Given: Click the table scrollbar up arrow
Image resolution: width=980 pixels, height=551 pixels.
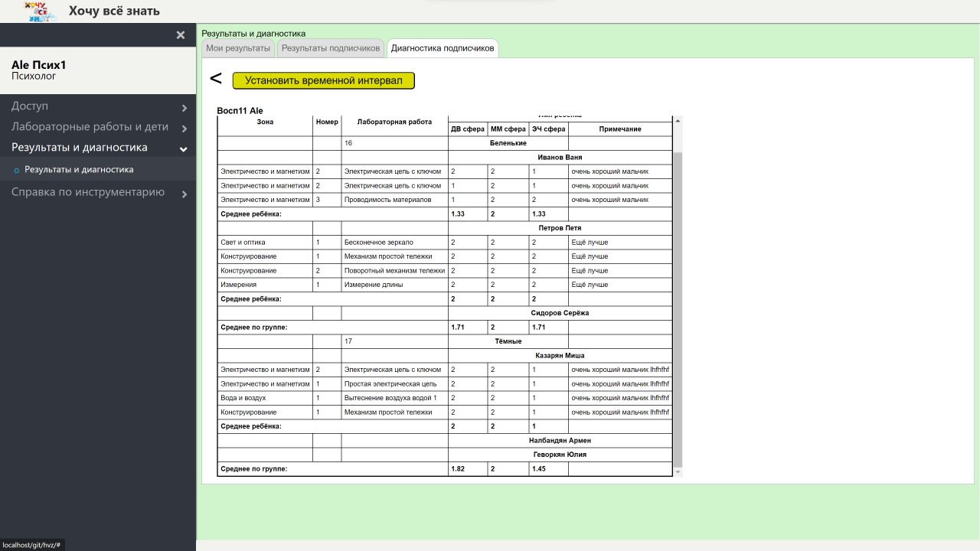Looking at the screenshot, I should pyautogui.click(x=677, y=120).
